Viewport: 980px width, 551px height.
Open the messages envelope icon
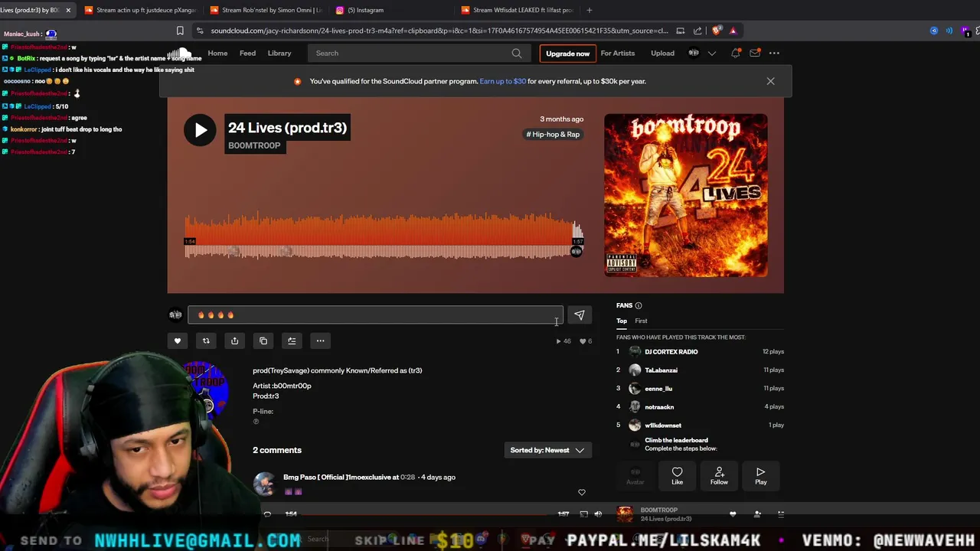755,53
